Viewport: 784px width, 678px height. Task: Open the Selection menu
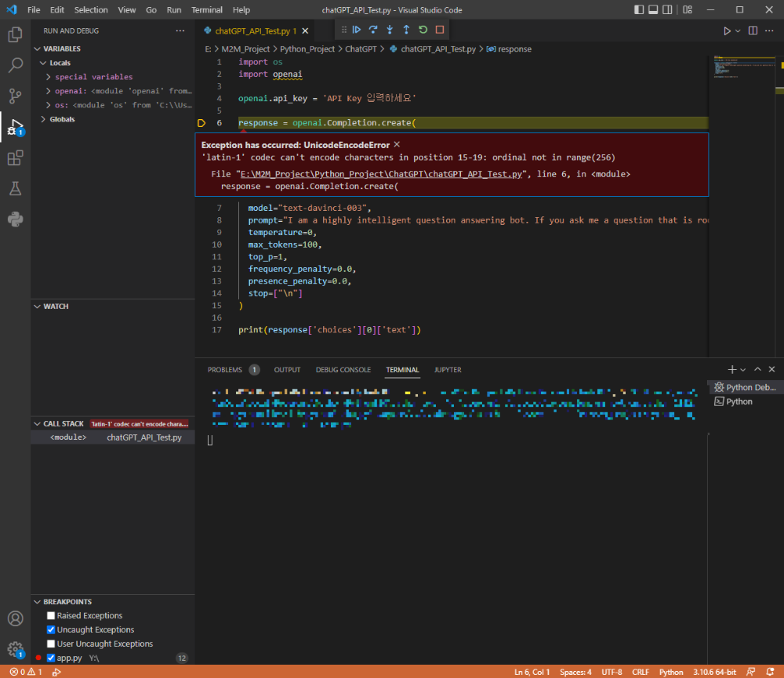click(91, 10)
